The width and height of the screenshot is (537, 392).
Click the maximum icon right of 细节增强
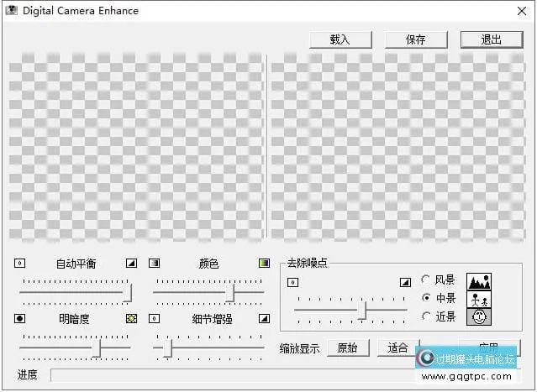click(264, 318)
